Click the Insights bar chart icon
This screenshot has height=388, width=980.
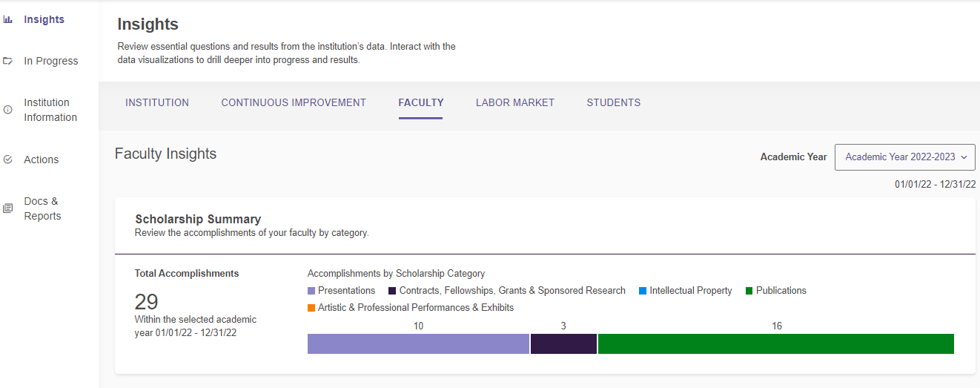tap(8, 19)
